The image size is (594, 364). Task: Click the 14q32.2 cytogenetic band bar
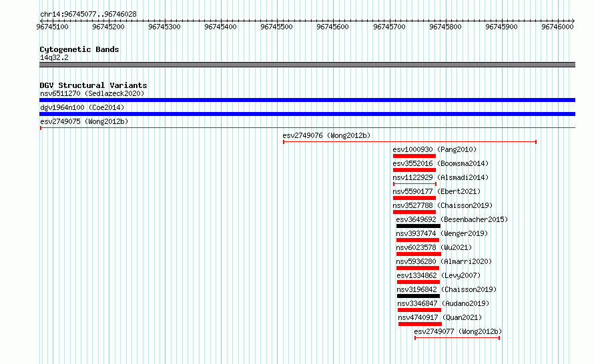(307, 65)
